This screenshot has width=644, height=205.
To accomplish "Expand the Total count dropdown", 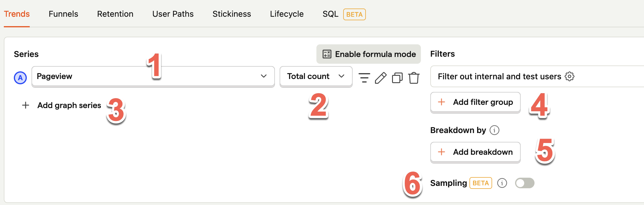I will (316, 76).
